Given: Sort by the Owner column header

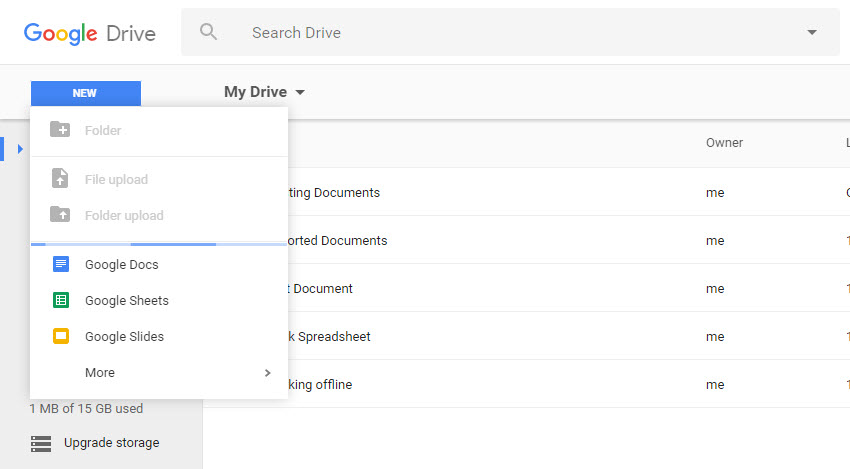Looking at the screenshot, I should [724, 143].
